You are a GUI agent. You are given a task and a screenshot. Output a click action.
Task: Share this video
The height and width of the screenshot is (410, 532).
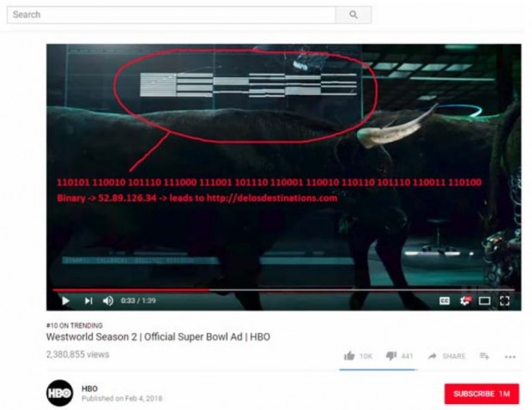point(446,356)
